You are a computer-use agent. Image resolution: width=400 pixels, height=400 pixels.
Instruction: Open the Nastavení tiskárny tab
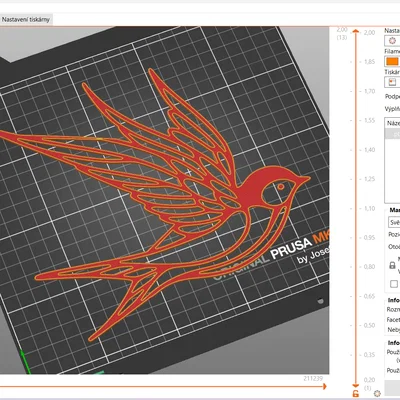coord(26,19)
